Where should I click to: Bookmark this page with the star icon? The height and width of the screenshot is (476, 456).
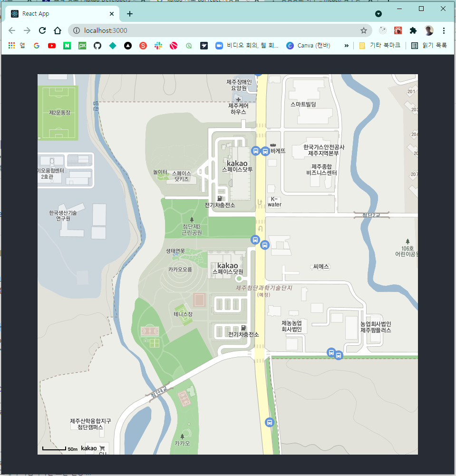point(364,30)
